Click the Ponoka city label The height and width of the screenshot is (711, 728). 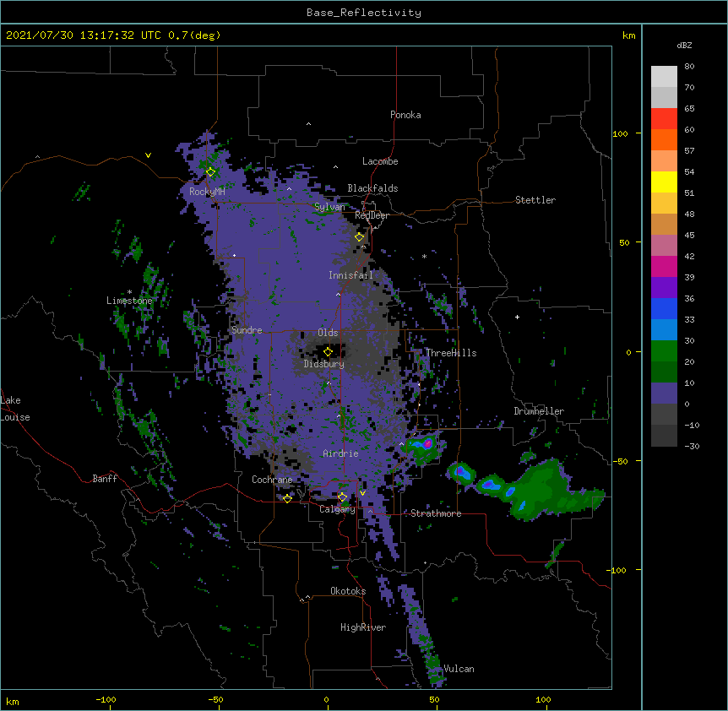click(x=405, y=115)
